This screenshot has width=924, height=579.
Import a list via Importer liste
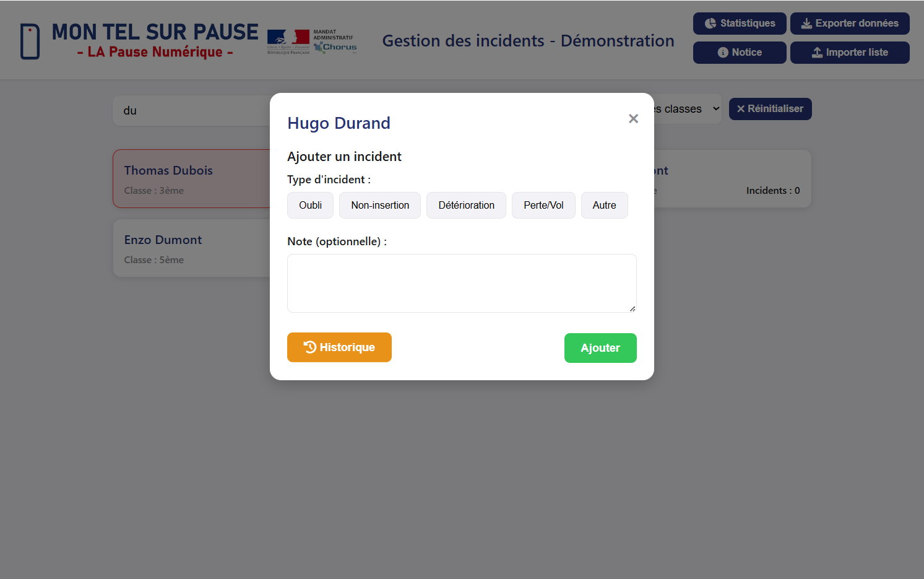850,53
